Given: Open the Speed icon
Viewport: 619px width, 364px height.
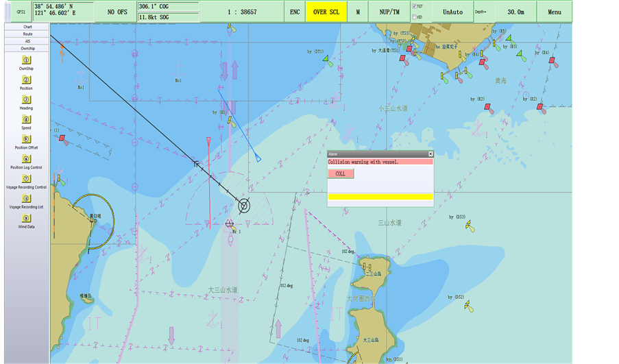Looking at the screenshot, I should click(26, 119).
